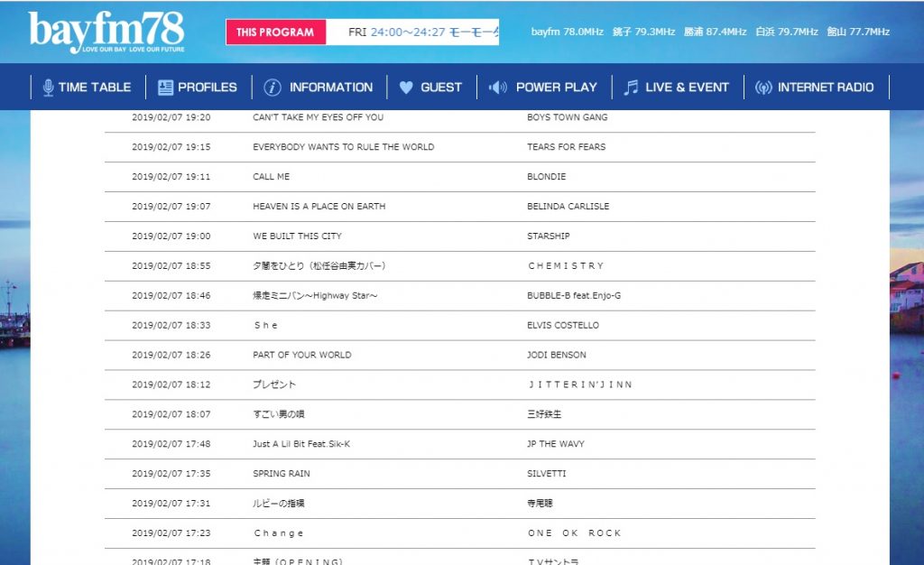Click the bayfm78 logo
The height and width of the screenshot is (565, 924).
(x=106, y=32)
